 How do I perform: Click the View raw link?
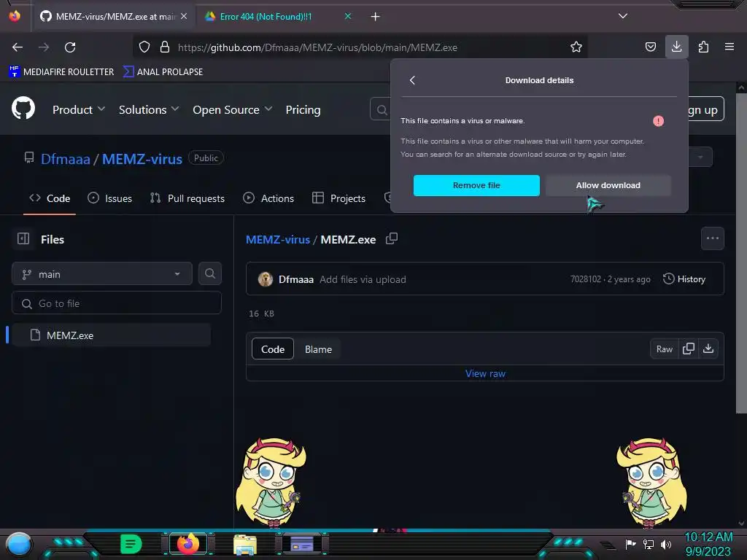pos(485,374)
